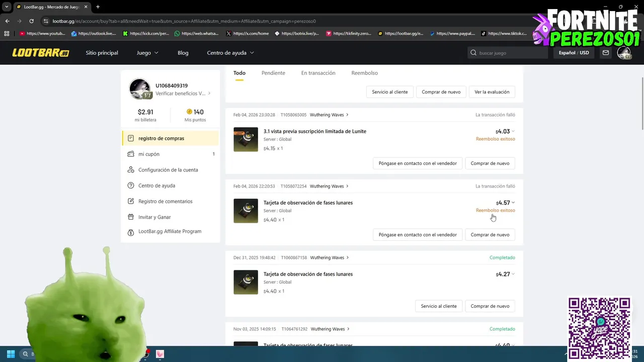
Task: Click the top Servicio al cliente button
Action: (390, 92)
